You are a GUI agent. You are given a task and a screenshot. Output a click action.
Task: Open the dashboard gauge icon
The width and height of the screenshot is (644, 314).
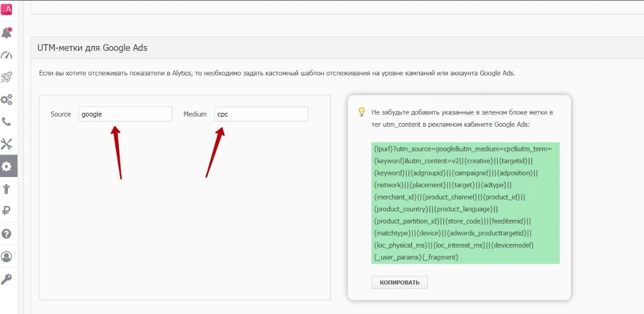point(6,55)
